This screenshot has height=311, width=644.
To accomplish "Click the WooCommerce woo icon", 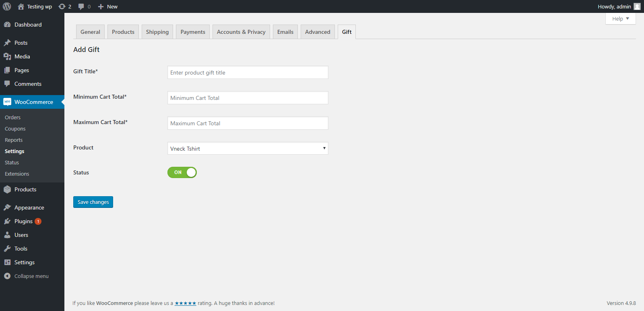I will [x=7, y=102].
